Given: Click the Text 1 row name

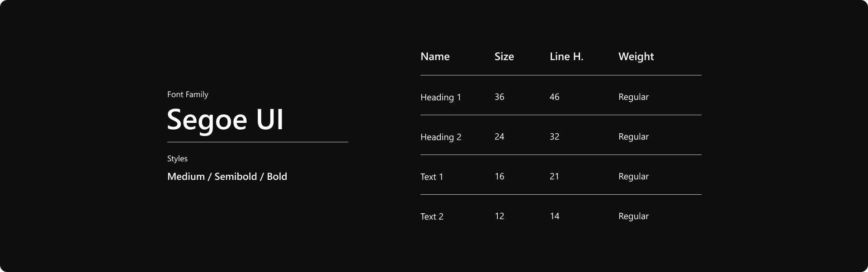Looking at the screenshot, I should [x=432, y=177].
